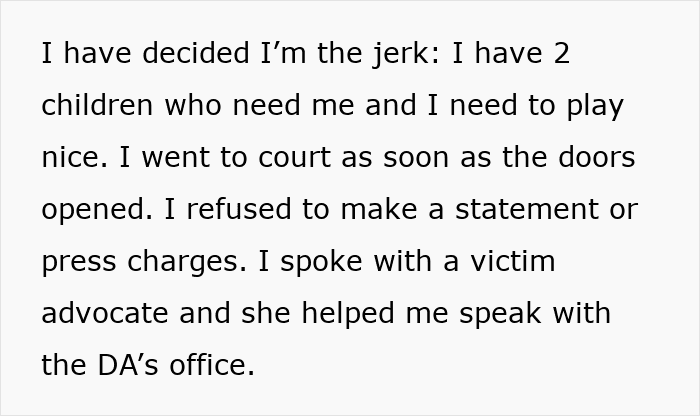Click the number "2" in the text

(x=561, y=54)
